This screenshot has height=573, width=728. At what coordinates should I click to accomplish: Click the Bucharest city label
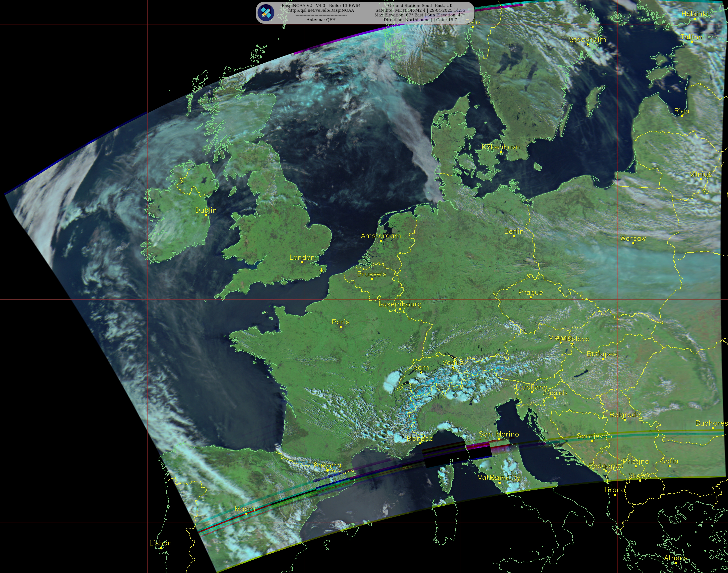pyautogui.click(x=712, y=423)
